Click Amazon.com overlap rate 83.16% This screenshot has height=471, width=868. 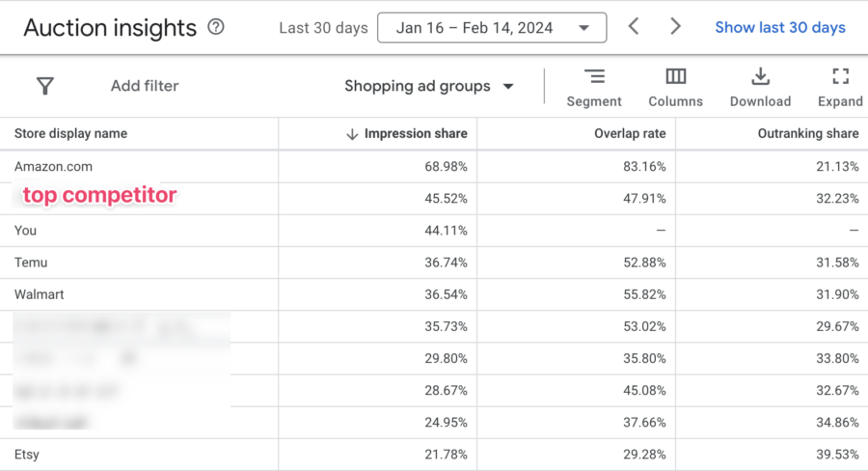click(644, 166)
